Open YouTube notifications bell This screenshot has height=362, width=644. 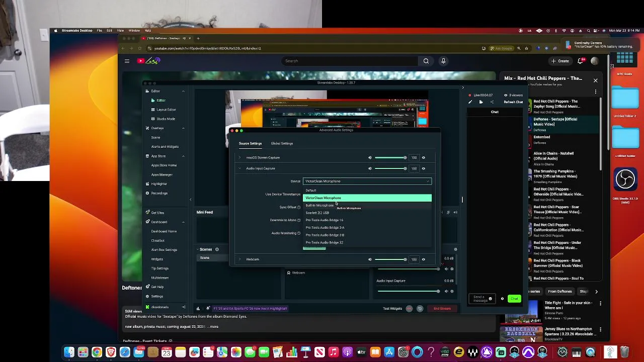coord(581,61)
